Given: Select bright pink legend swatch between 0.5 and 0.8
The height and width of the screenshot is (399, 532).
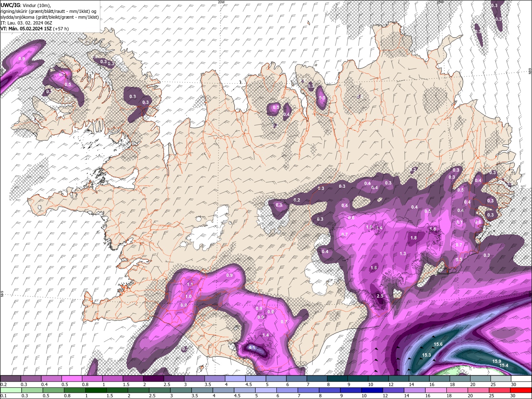Looking at the screenshot, I should [x=71, y=379].
